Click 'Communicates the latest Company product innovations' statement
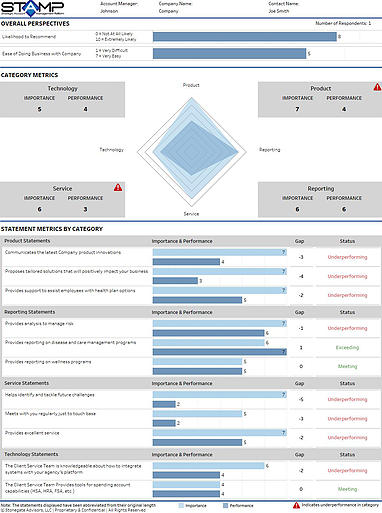The image size is (382, 513). (x=63, y=252)
